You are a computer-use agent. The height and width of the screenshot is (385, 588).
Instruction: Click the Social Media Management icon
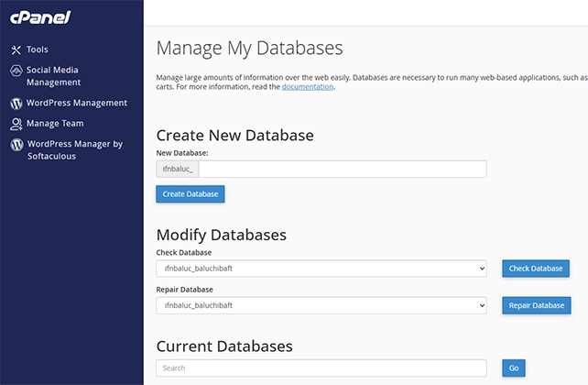[x=16, y=71]
